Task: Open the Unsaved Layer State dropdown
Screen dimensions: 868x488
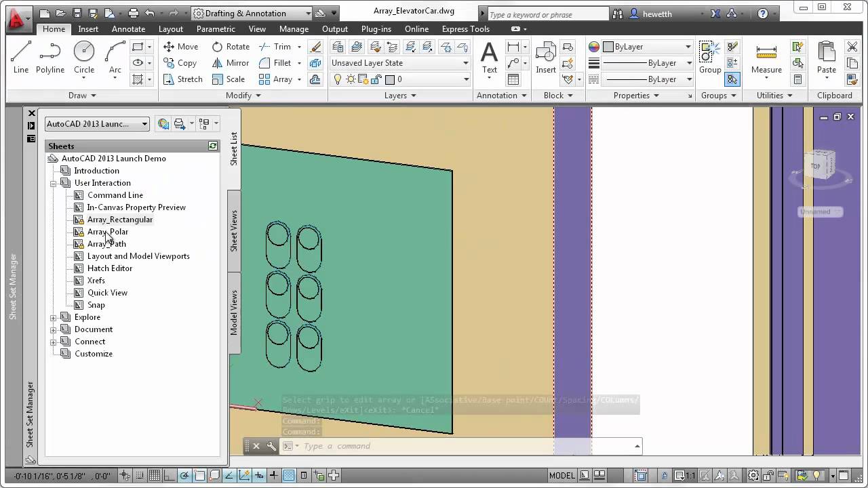Action: [399, 63]
